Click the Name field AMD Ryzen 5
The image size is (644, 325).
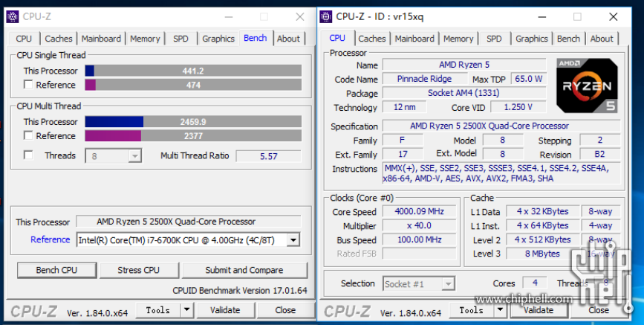[464, 65]
